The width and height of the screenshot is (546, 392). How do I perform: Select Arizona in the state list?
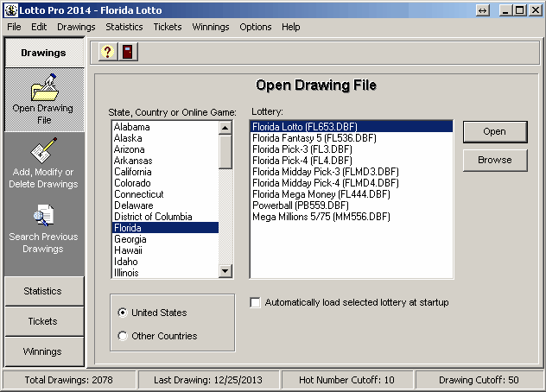pyautogui.click(x=165, y=149)
